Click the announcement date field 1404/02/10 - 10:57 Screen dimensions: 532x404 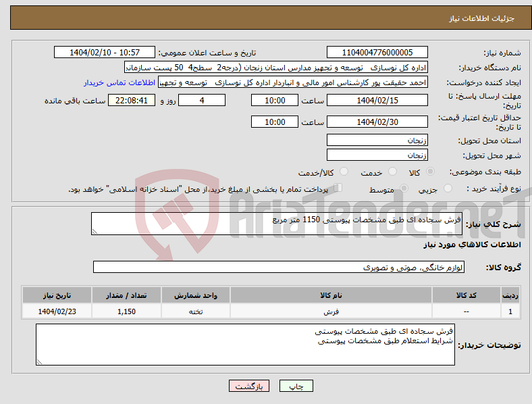click(x=105, y=52)
